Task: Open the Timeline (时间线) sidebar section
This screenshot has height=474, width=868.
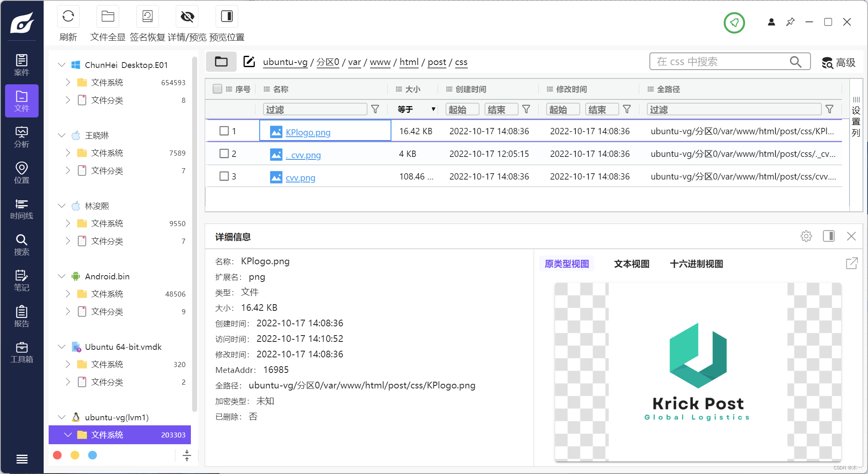Action: point(21,209)
